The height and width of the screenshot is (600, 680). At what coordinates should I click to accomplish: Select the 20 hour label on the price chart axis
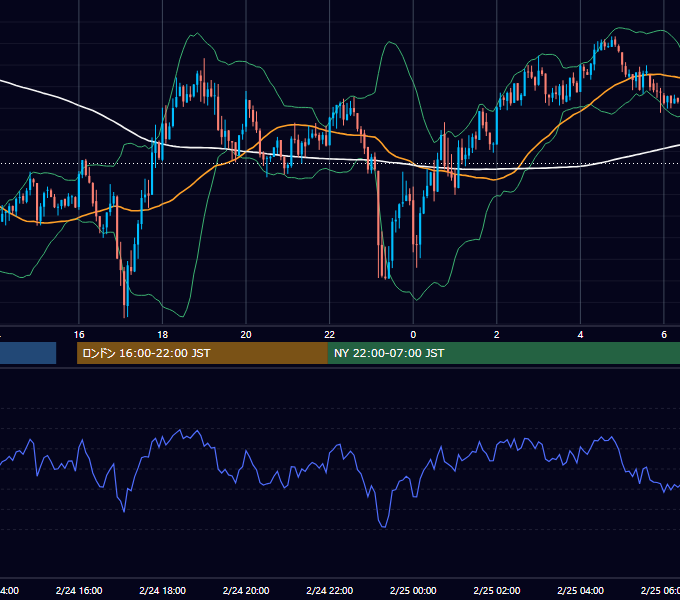[x=246, y=335]
